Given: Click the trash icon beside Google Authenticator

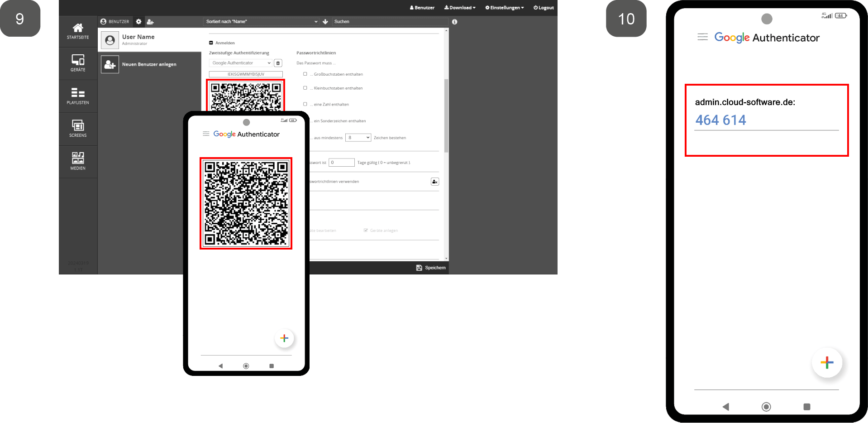Looking at the screenshot, I should pyautogui.click(x=278, y=63).
